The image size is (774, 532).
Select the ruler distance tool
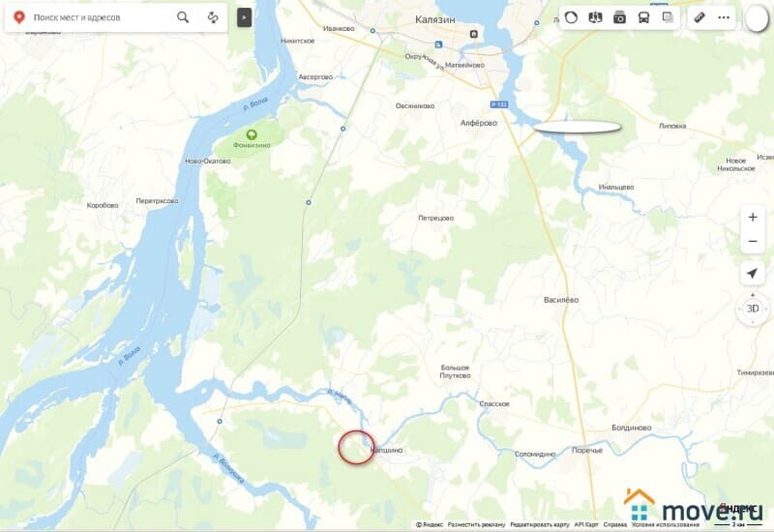tap(700, 17)
